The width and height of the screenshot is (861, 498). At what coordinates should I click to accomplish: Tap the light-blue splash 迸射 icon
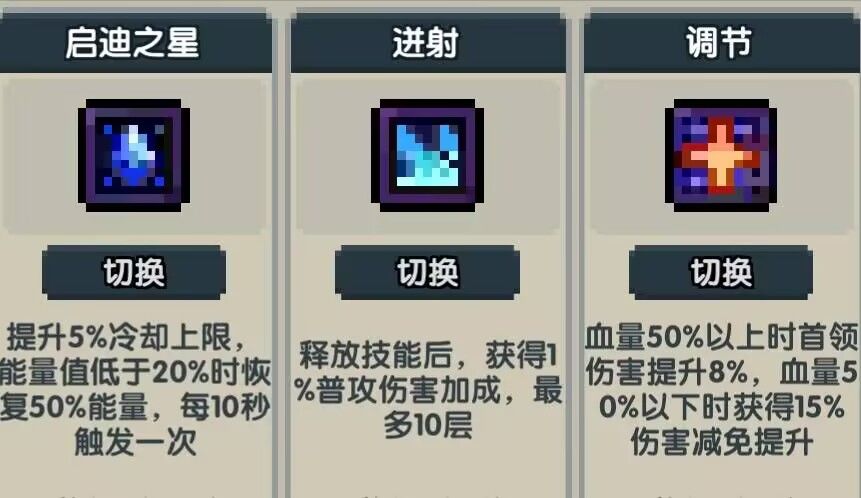[x=427, y=155]
